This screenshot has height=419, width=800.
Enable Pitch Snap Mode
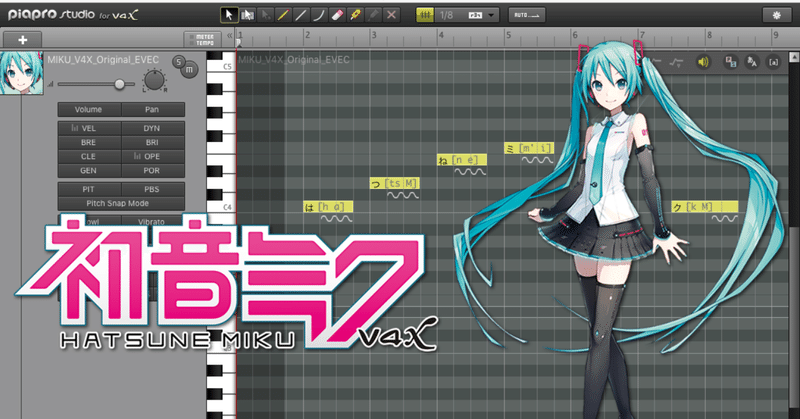tap(121, 203)
